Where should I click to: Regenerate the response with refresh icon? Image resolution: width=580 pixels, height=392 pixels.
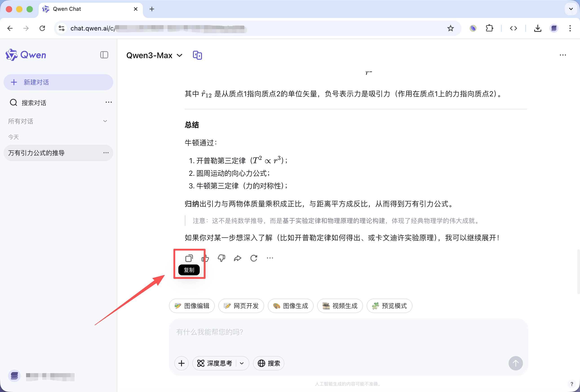[x=254, y=258]
